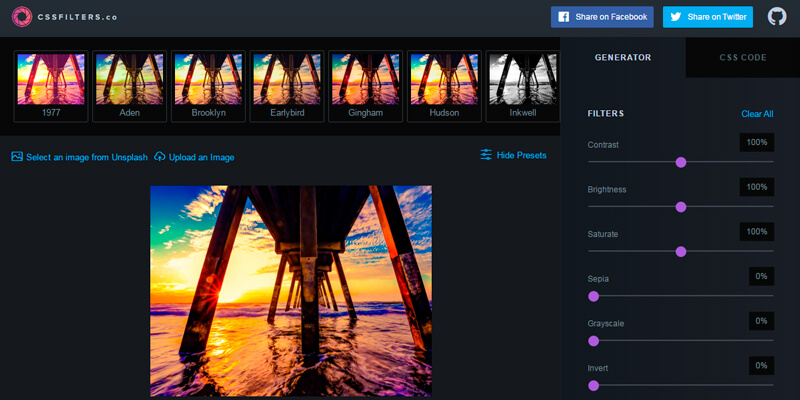Open the GitHub repository icon
The image size is (800, 400).
(x=776, y=16)
